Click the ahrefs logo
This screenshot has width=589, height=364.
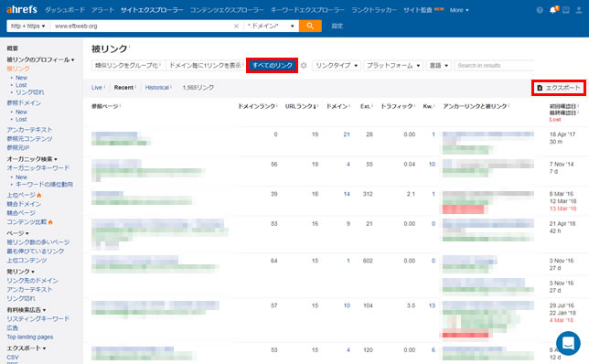click(x=22, y=9)
